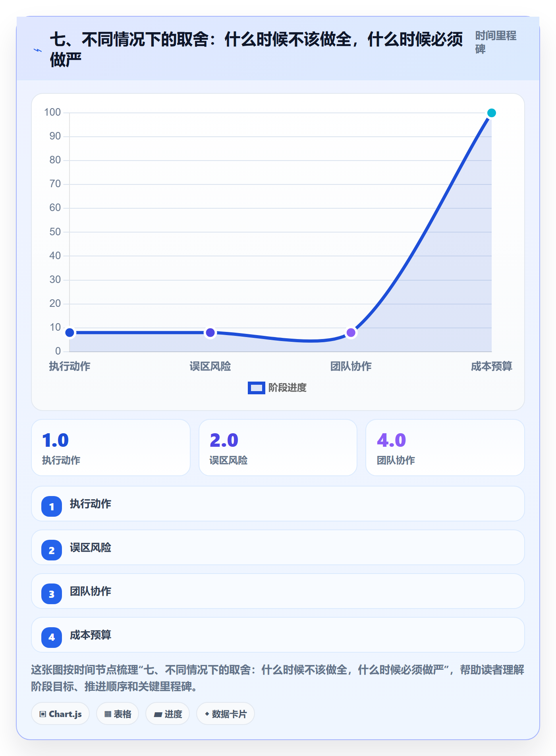Image resolution: width=556 pixels, height=756 pixels.
Task: Select the 1.0 执行动作 data card
Action: tap(111, 448)
